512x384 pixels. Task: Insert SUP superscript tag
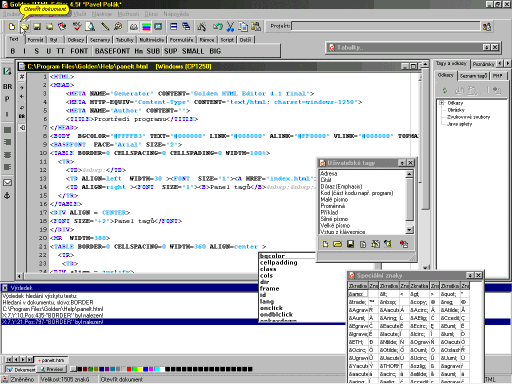tap(170, 51)
